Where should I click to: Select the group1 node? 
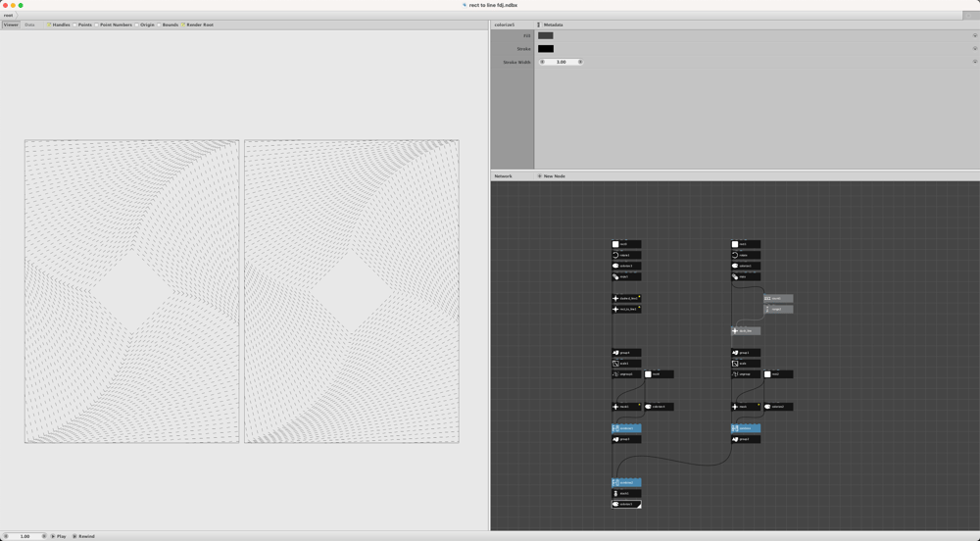click(x=746, y=353)
